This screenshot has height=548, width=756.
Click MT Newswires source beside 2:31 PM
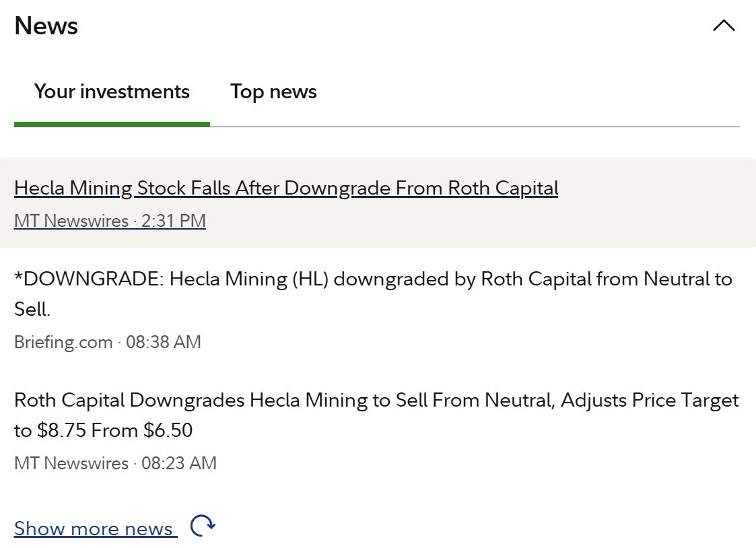point(71,221)
